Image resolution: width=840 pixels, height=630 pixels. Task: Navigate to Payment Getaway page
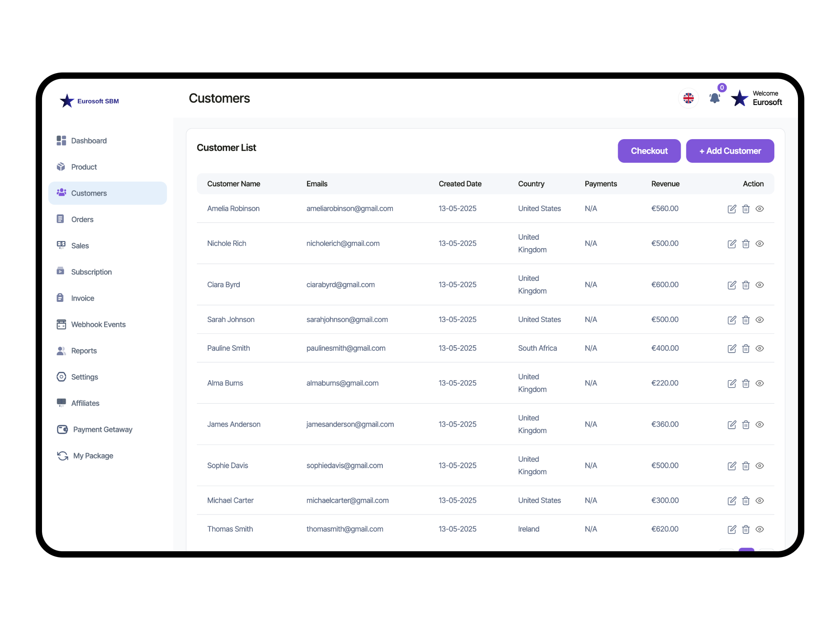tap(102, 430)
